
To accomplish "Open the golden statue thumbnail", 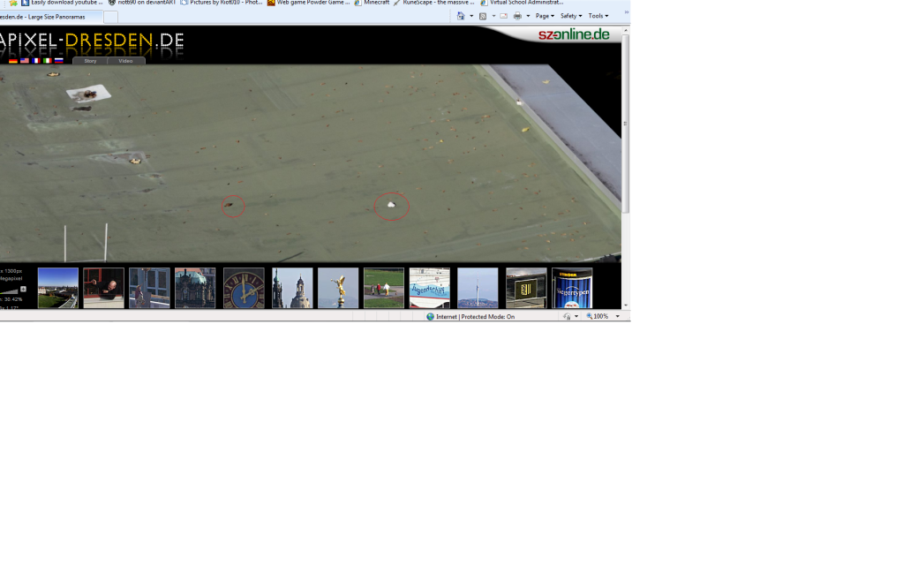I will [338, 288].
